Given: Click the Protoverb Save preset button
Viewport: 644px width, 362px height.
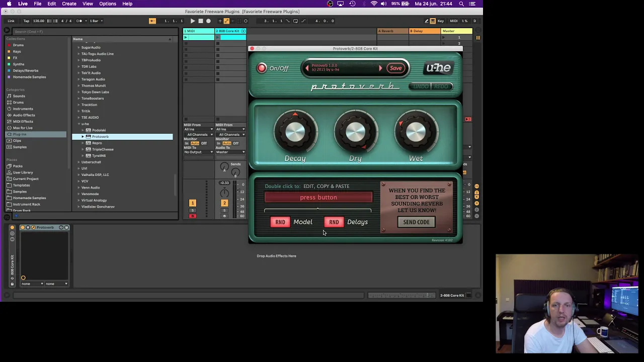Looking at the screenshot, I should (396, 68).
